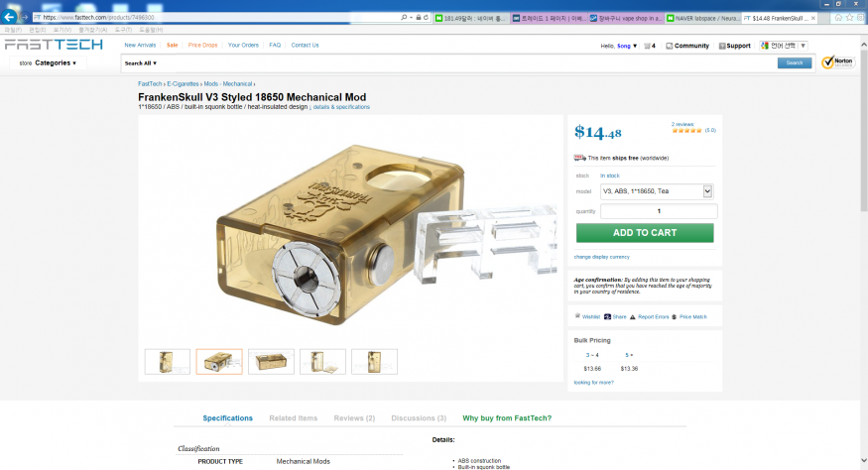868x470 pixels.
Task: Click the ADD TO CART button
Action: pyautogui.click(x=645, y=232)
